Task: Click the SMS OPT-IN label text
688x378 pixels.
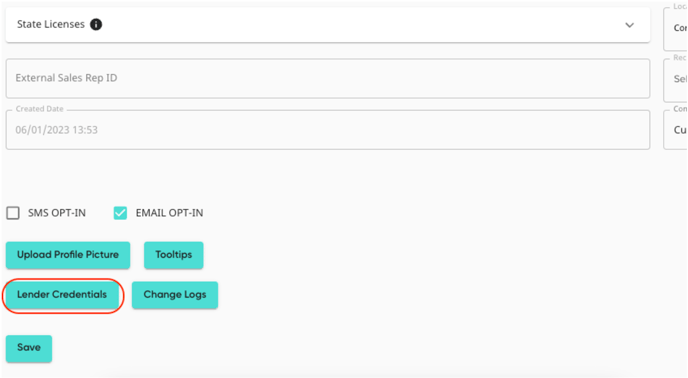Action: (57, 213)
